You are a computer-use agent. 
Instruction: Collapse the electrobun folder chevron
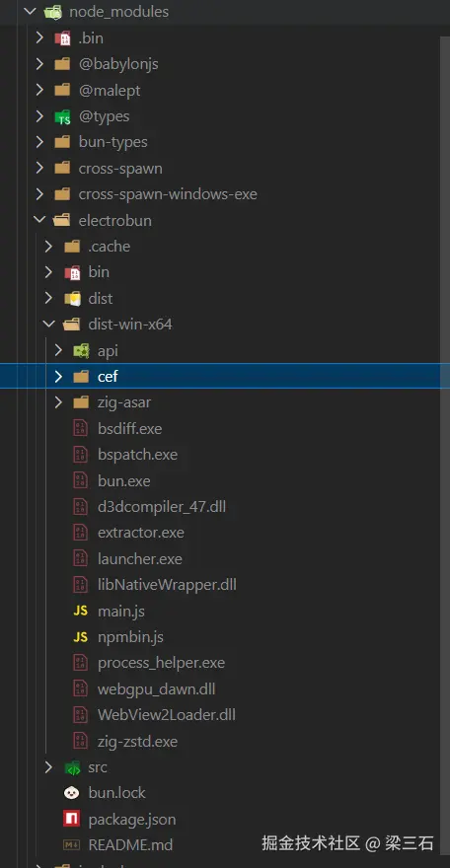click(39, 220)
